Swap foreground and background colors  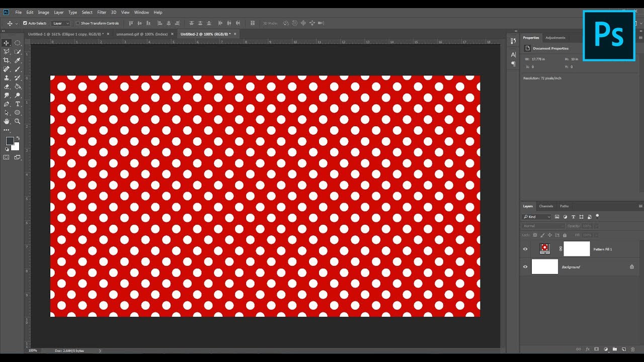point(18,138)
